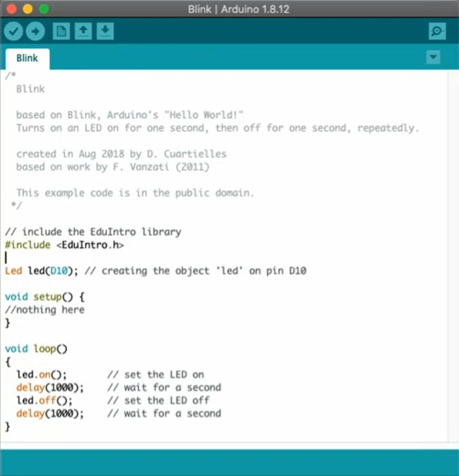This screenshot has width=459, height=476.
Task: Save the sketch with down-arrow icon
Action: (x=105, y=32)
